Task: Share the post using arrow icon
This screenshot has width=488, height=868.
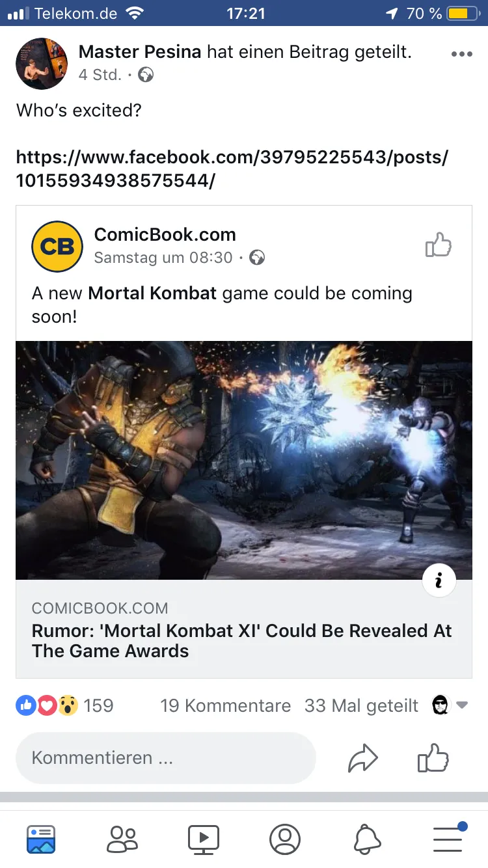Action: [363, 759]
